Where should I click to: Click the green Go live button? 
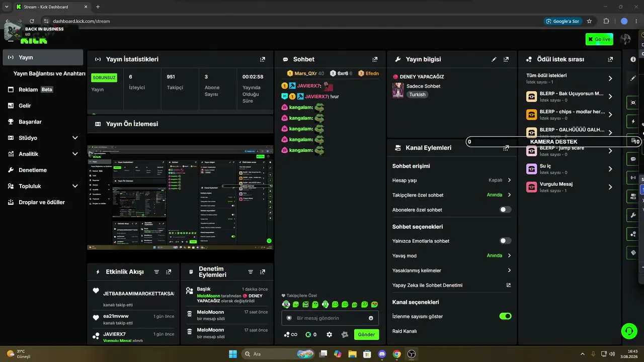pos(599,39)
